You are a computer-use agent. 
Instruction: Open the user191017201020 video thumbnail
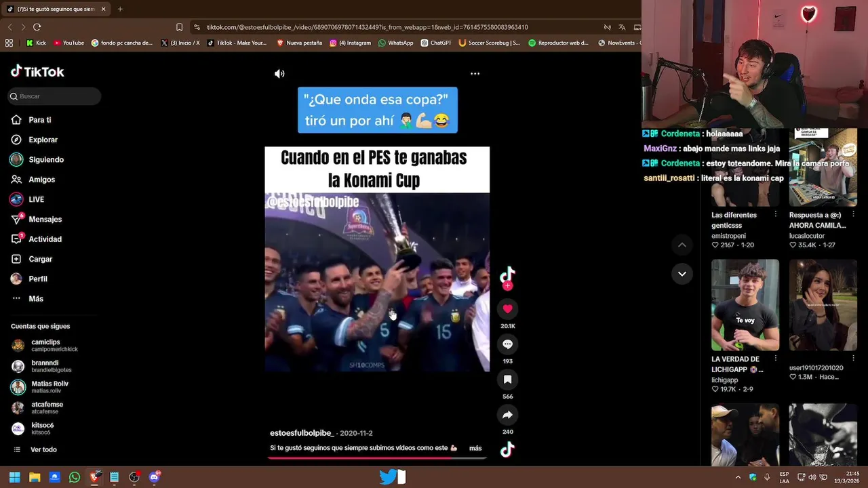coord(823,305)
